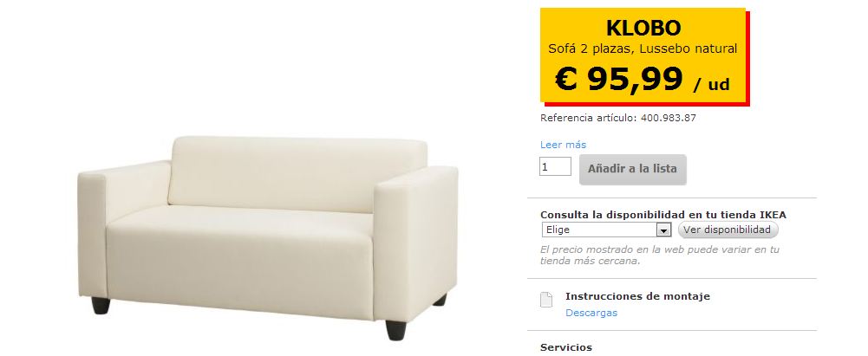This screenshot has width=868, height=356.
Task: Click the italic price disclaimer text
Action: pyautogui.click(x=659, y=256)
